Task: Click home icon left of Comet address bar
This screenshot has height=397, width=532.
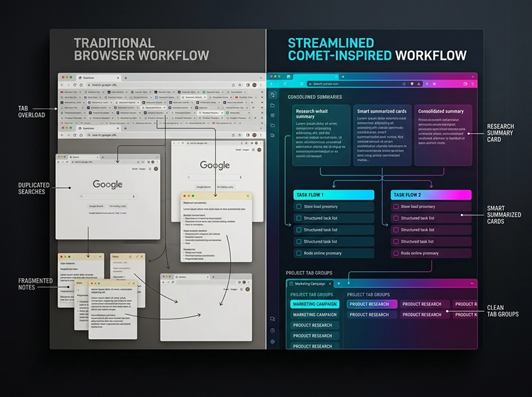Action: coord(301,84)
